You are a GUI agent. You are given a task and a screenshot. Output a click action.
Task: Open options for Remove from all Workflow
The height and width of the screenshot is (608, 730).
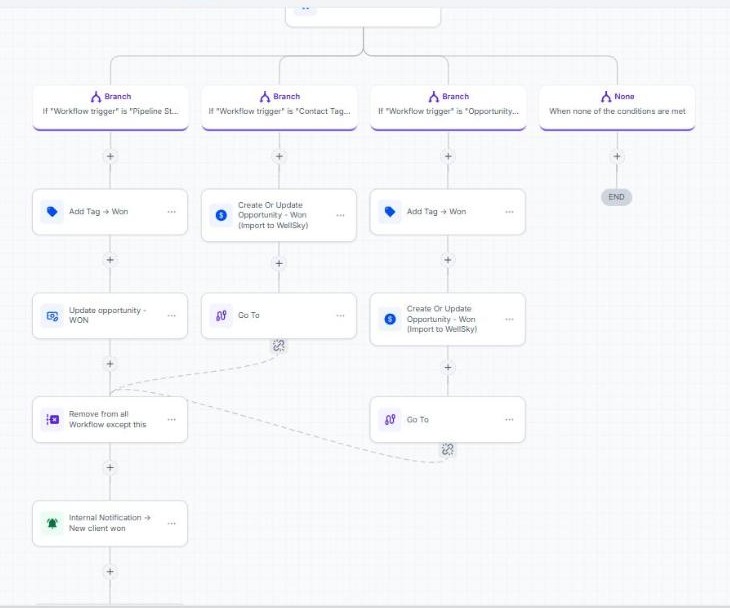pos(172,419)
